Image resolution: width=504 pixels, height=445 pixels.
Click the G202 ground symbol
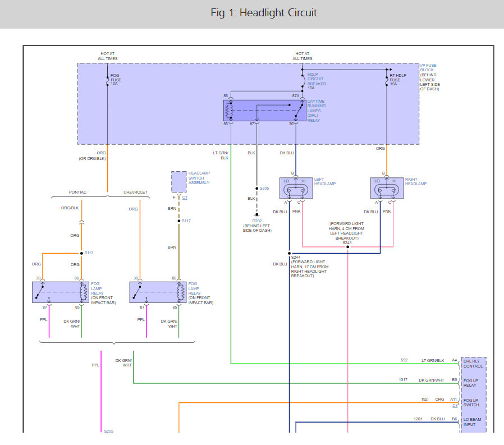257,215
